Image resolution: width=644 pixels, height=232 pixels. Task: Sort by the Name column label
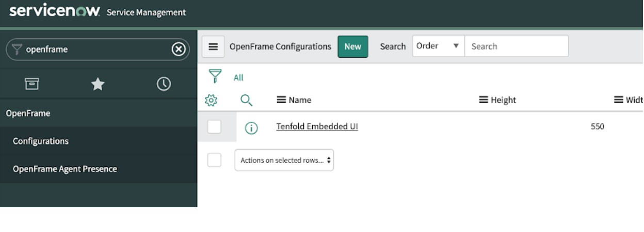(300, 100)
